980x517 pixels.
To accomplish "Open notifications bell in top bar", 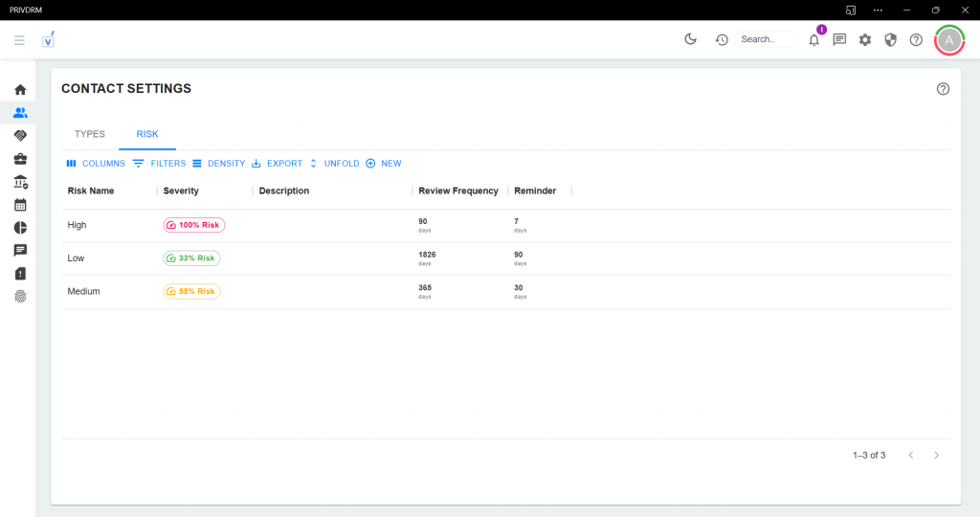I will coord(814,40).
